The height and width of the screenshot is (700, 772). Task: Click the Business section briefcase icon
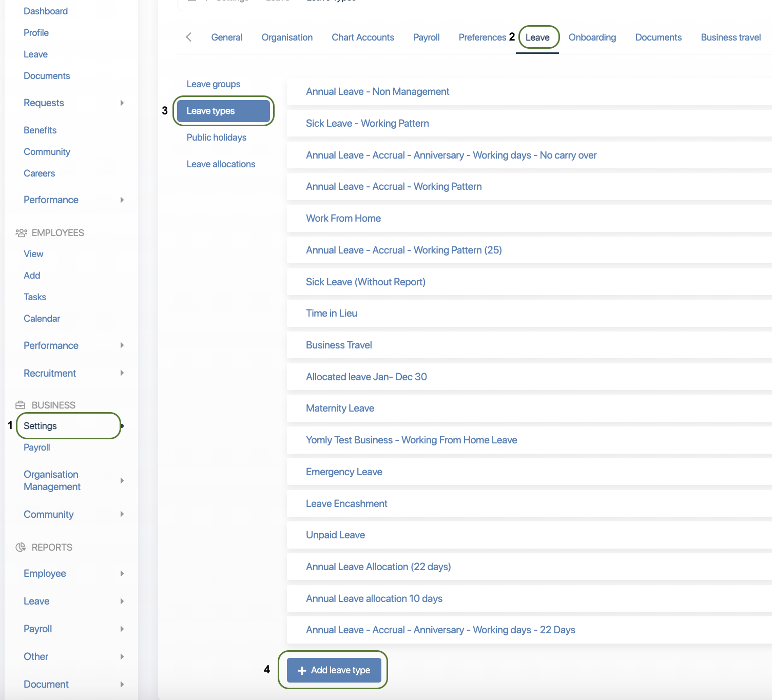[21, 405]
